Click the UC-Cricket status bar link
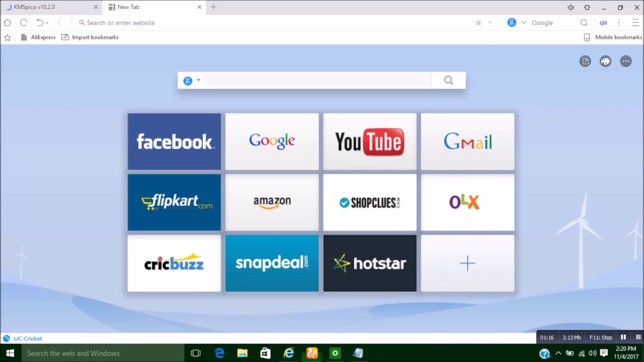The image size is (644, 362). pos(23,338)
